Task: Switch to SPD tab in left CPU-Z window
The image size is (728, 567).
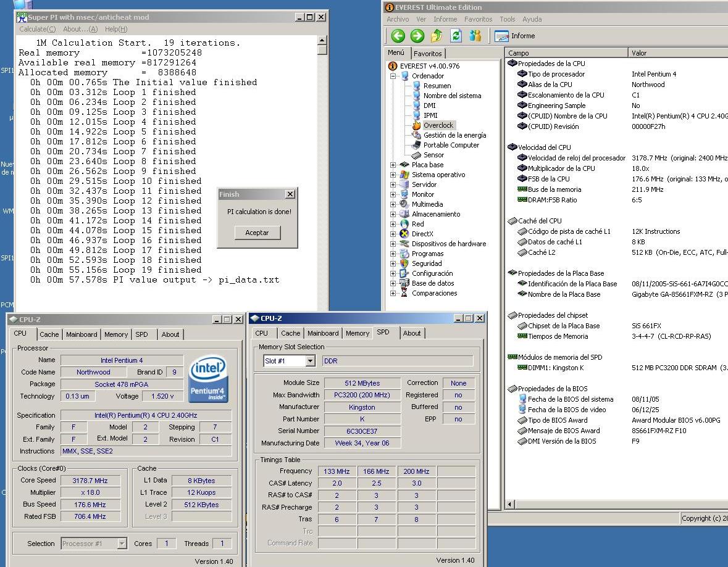Action: point(141,334)
